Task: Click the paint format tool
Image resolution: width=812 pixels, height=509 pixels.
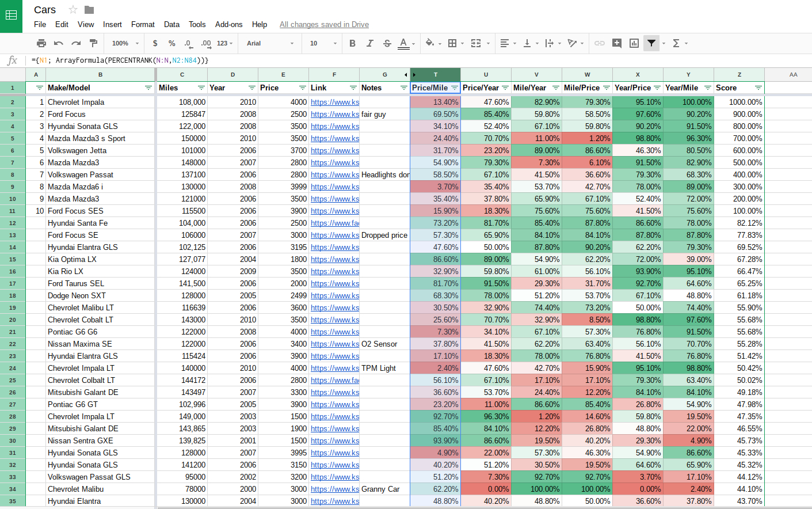Action: click(93, 43)
